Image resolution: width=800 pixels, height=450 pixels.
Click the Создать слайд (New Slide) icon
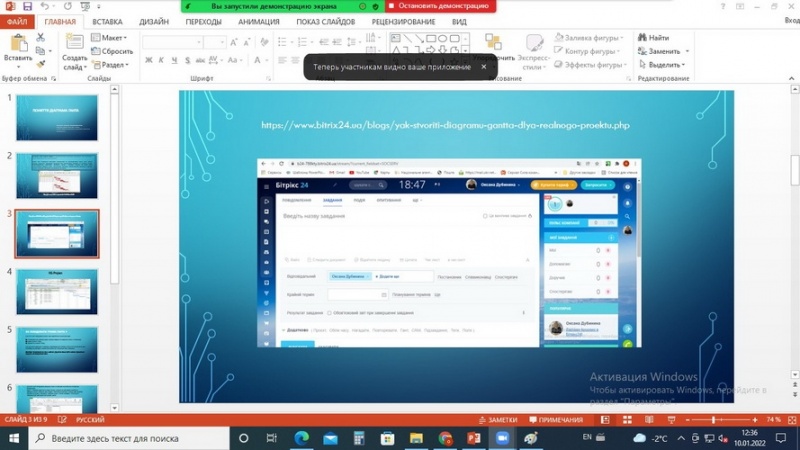[x=75, y=44]
